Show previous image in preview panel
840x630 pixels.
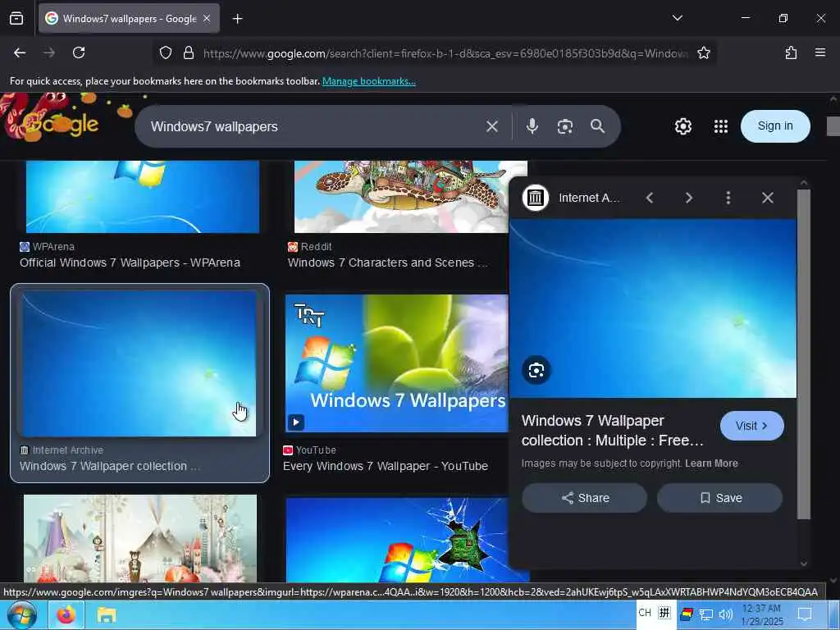[x=650, y=198]
